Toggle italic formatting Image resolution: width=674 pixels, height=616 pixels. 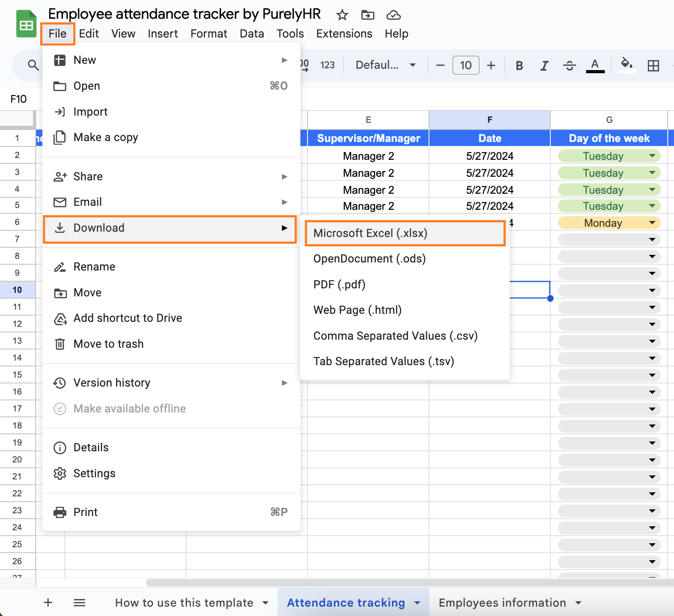click(x=544, y=66)
